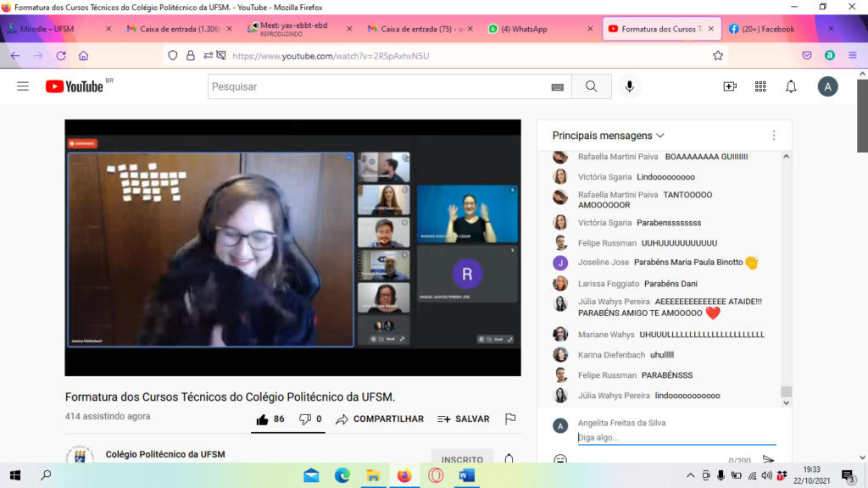868x488 pixels.
Task: Click the SALVAR button
Action: click(x=464, y=419)
